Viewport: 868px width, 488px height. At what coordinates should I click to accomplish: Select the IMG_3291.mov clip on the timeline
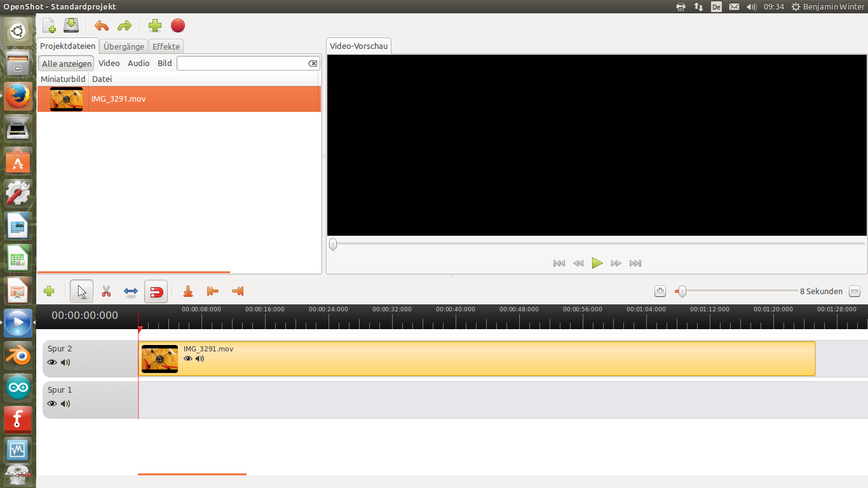click(477, 358)
